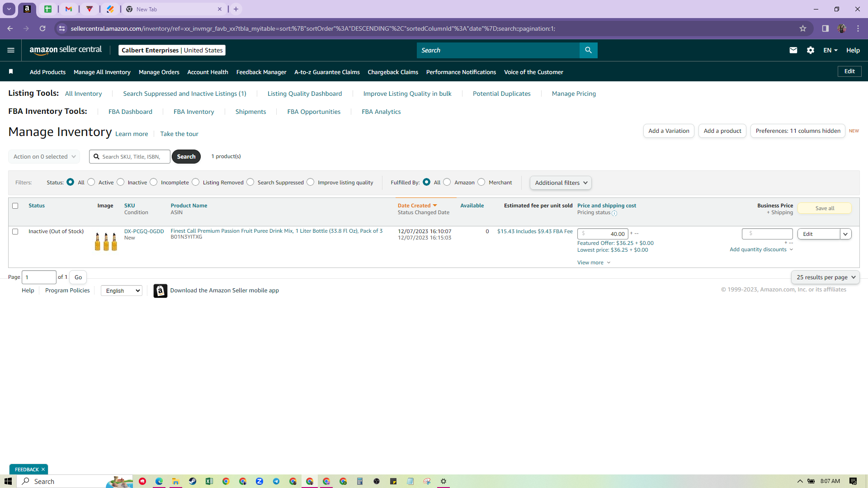Select the Listing Removed status filter

(196, 182)
